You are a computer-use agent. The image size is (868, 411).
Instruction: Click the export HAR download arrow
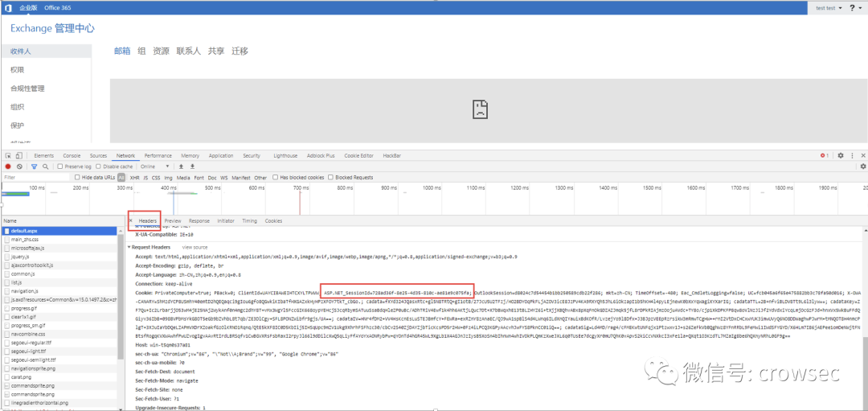(x=193, y=166)
